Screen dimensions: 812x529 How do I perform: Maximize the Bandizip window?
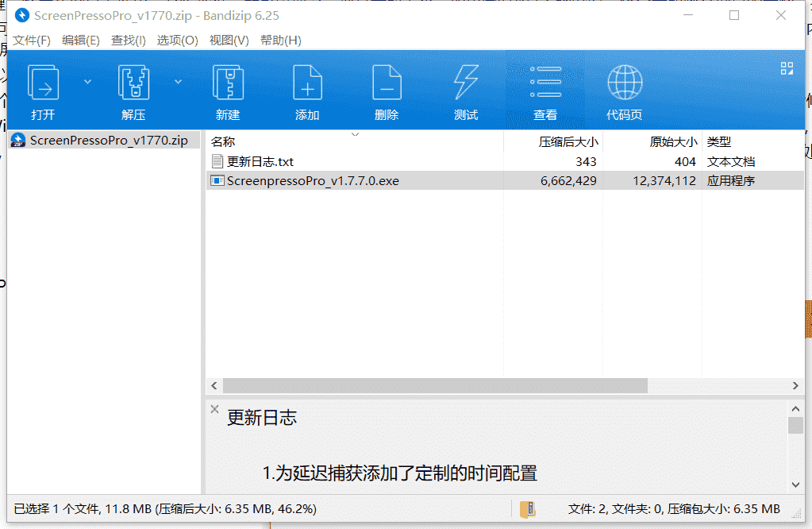733,16
